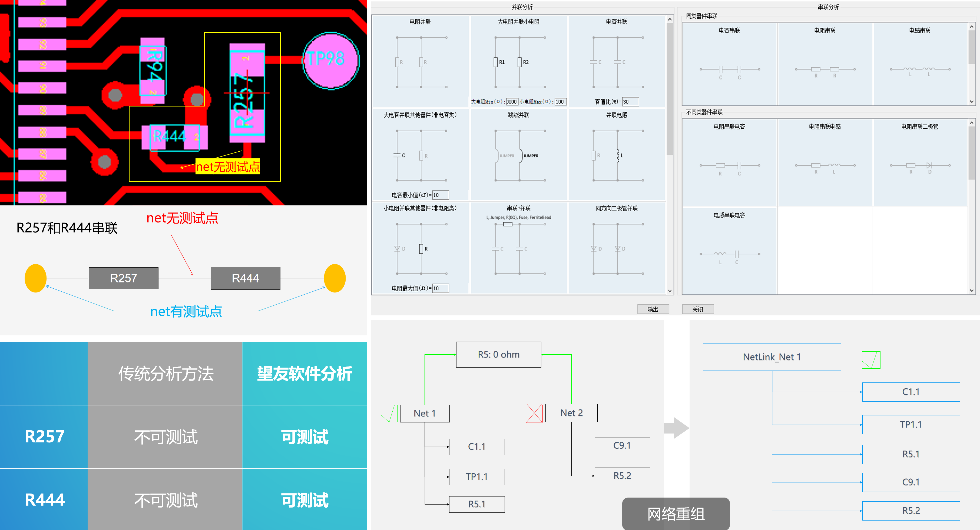The width and height of the screenshot is (980, 530).
Task: Toggle the red X box beside Net 2
Action: 534,413
